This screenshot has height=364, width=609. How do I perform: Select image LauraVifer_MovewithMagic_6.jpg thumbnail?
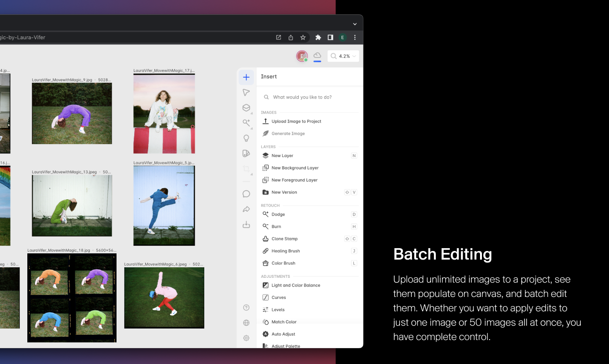pyautogui.click(x=164, y=298)
